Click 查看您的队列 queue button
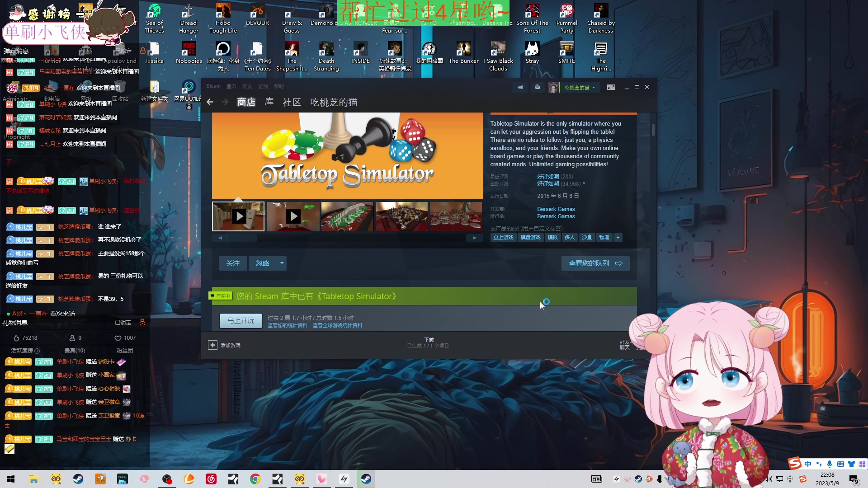This screenshot has height=488, width=868. point(595,263)
